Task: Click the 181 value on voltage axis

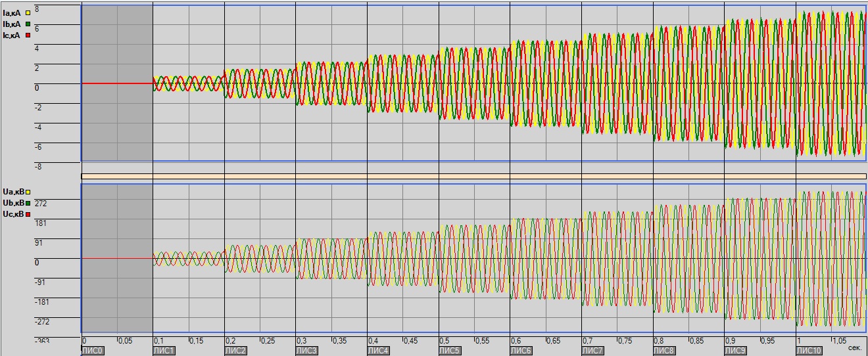Action: click(x=41, y=223)
